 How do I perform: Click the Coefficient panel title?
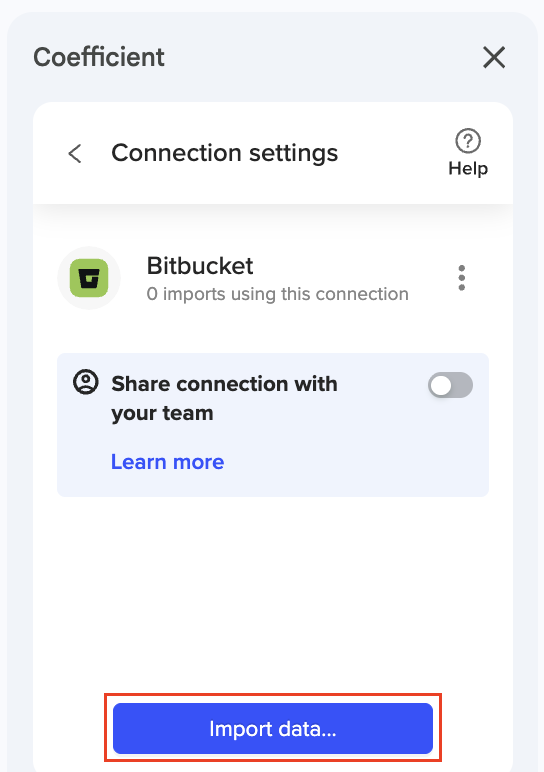98,57
